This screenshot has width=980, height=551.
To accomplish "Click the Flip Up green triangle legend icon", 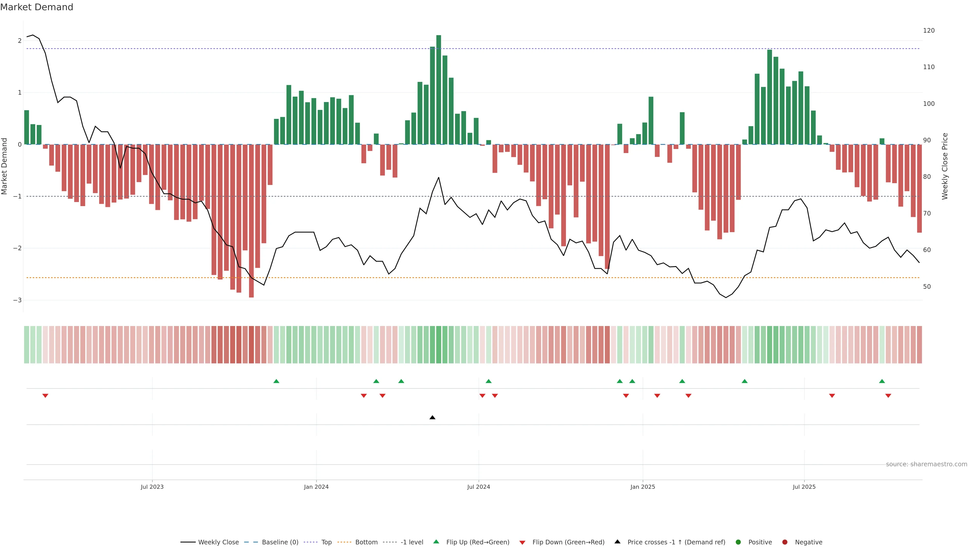I will [x=436, y=542].
